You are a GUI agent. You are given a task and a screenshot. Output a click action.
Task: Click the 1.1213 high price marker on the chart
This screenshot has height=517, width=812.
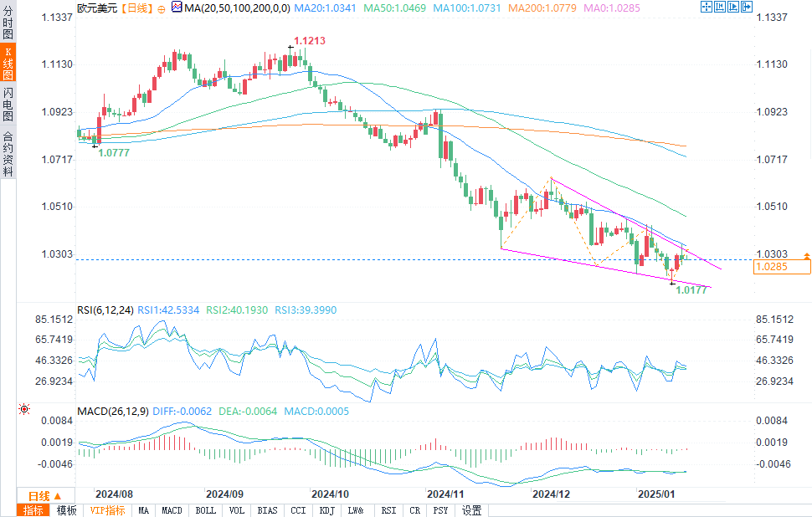pos(310,40)
